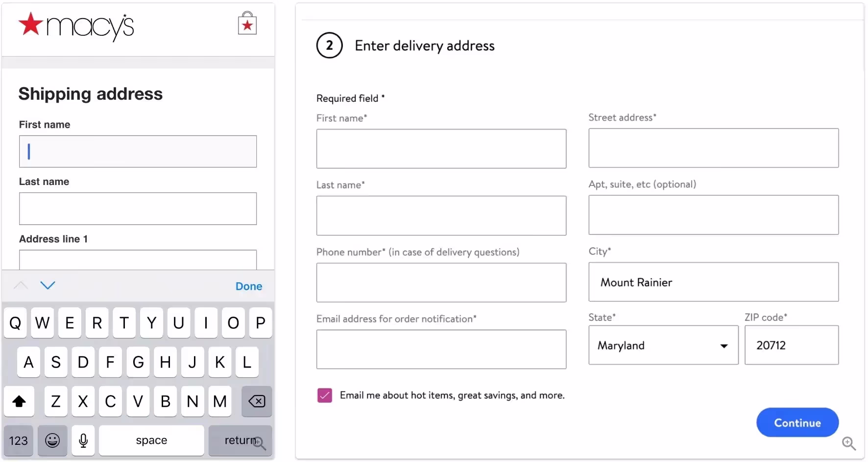Screen dimensions: 868x462
Task: Tap the microphone dictation key
Action: coord(83,440)
